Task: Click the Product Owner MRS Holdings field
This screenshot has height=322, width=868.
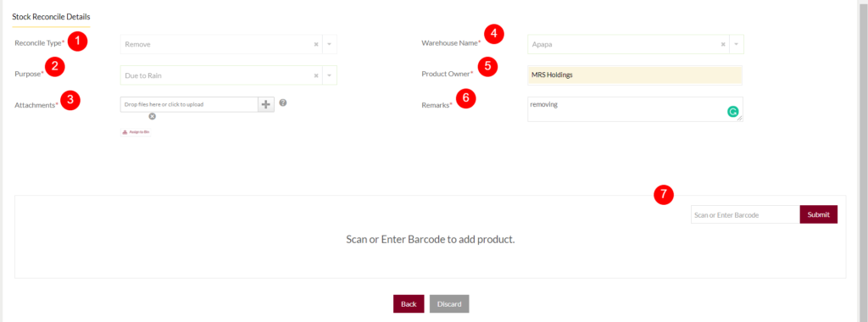Action: [635, 75]
